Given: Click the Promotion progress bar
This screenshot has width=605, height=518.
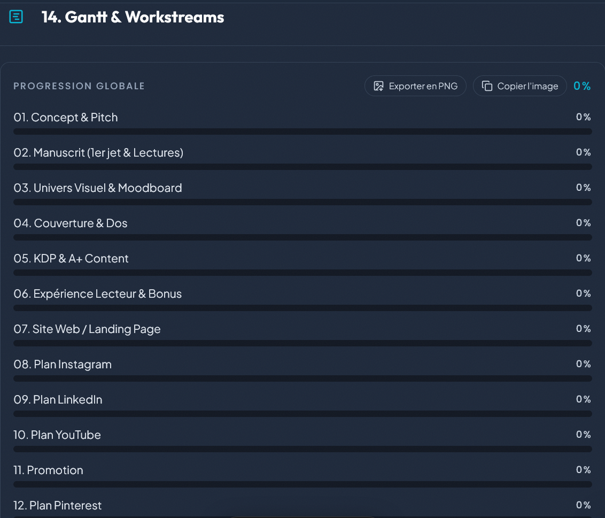Looking at the screenshot, I should point(302,484).
